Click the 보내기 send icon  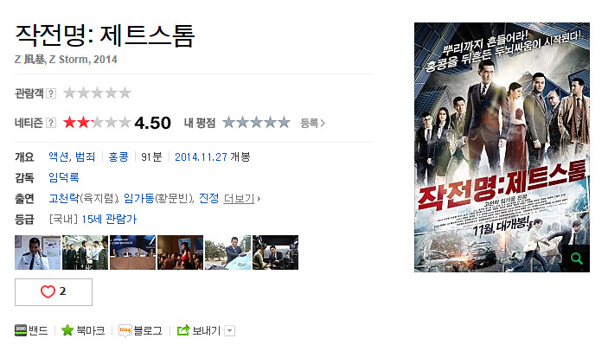pyautogui.click(x=183, y=330)
